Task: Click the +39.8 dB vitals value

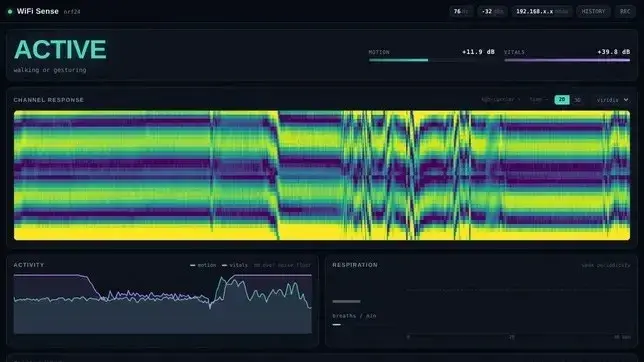Action: (x=614, y=52)
